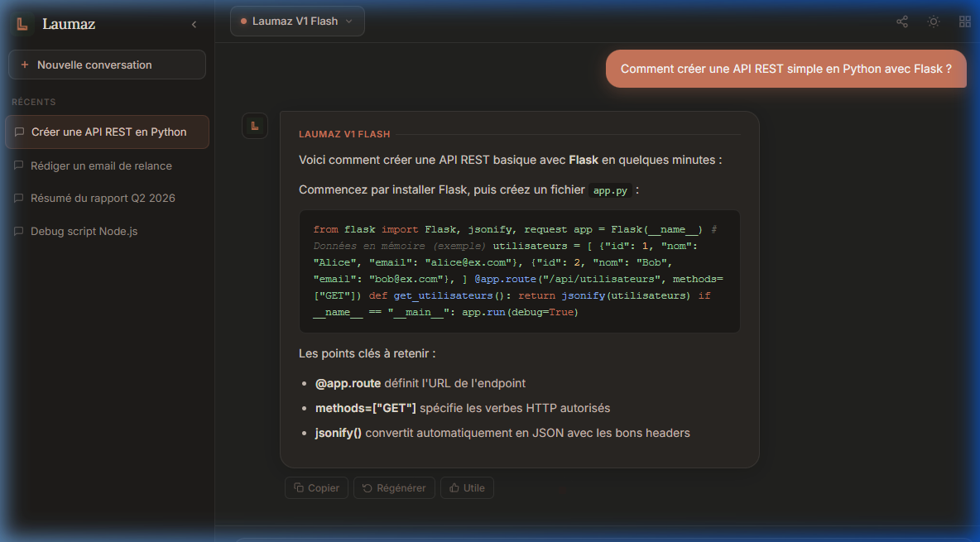Click the sentence 'Voici comment créer une API REST'
Image resolution: width=980 pixels, height=542 pixels.
click(510, 160)
